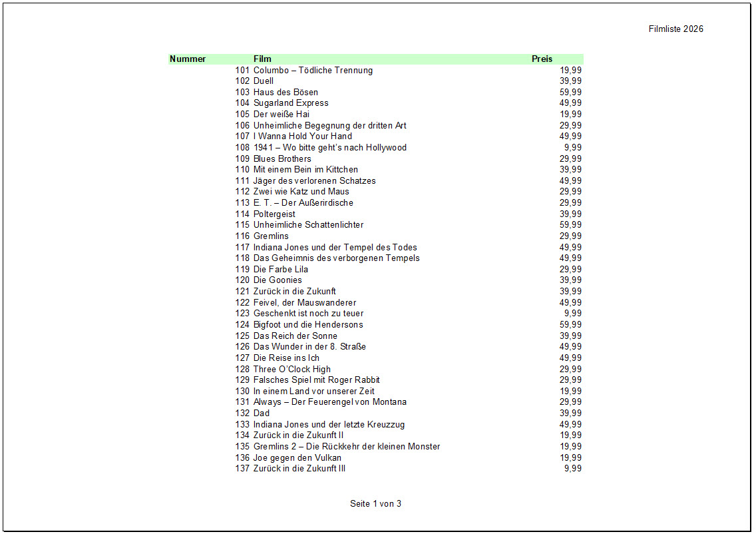The image size is (756, 534).
Task: Select 'E. T. – Der Außerirdische' title
Action: click(303, 203)
